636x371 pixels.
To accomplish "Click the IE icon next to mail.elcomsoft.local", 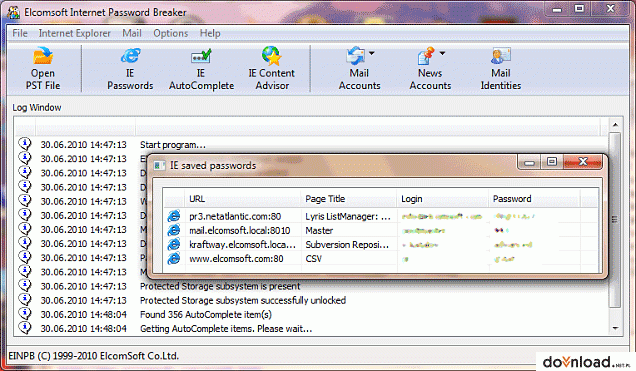I will pos(174,230).
